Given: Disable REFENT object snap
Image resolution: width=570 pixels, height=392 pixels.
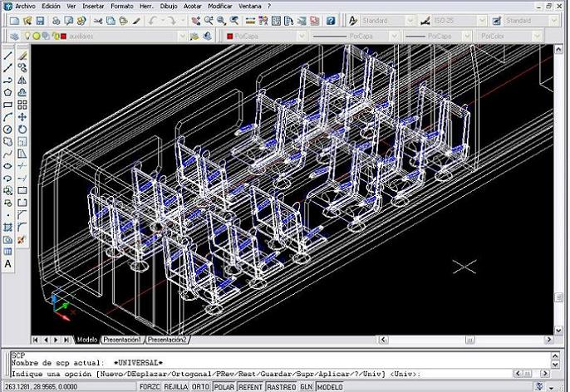Looking at the screenshot, I should pos(251,387).
